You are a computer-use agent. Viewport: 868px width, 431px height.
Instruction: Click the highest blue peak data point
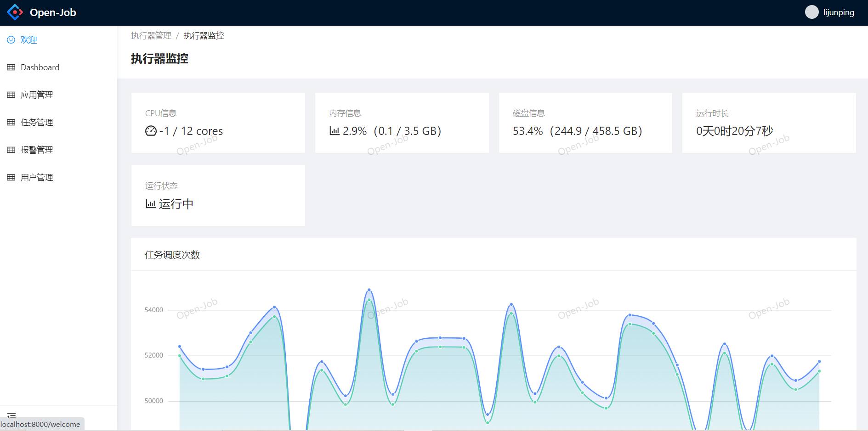(369, 290)
